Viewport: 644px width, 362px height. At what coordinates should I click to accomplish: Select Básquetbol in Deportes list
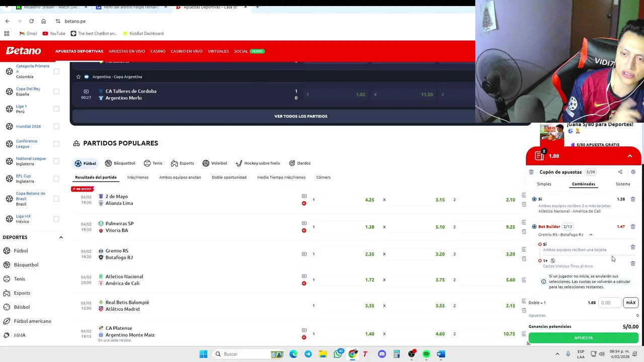point(26,264)
